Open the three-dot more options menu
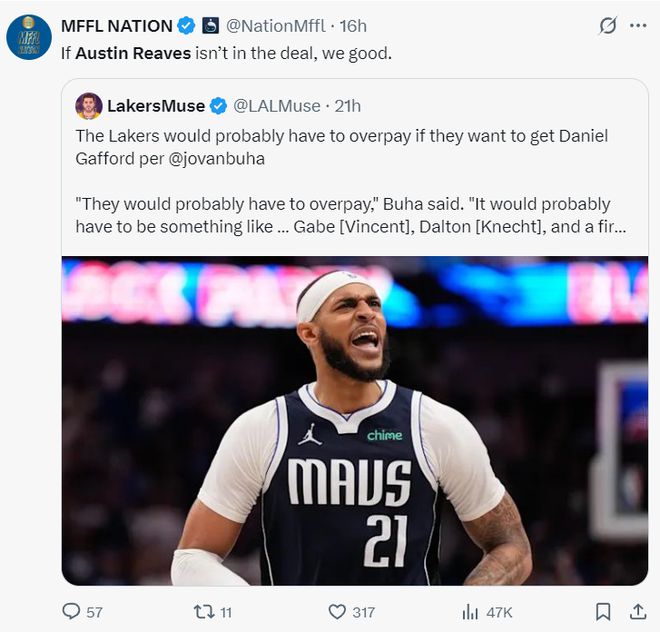This screenshot has width=660, height=632. click(638, 26)
